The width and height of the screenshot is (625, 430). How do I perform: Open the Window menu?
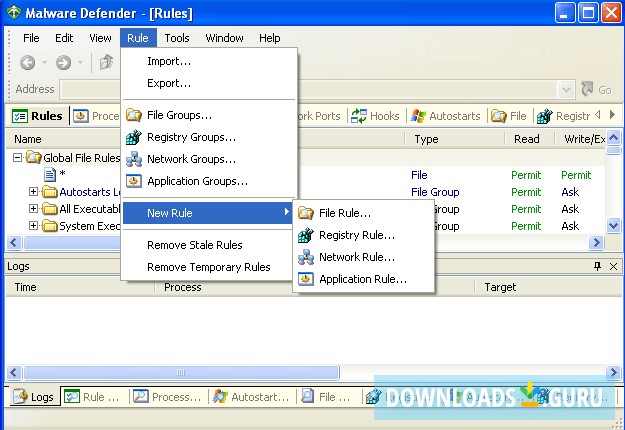224,38
